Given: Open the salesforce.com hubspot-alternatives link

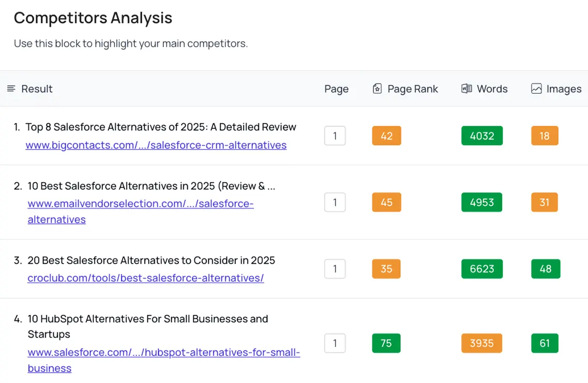Looking at the screenshot, I should pyautogui.click(x=164, y=360).
